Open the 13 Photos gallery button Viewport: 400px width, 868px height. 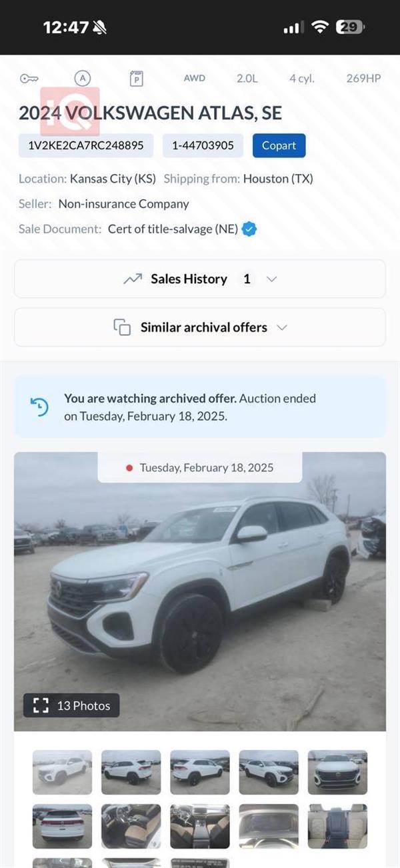(71, 705)
